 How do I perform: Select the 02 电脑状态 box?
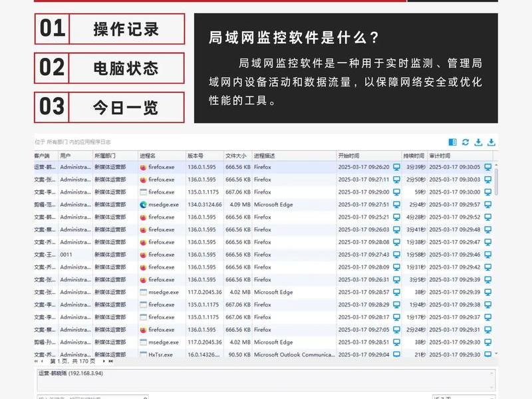coord(109,68)
